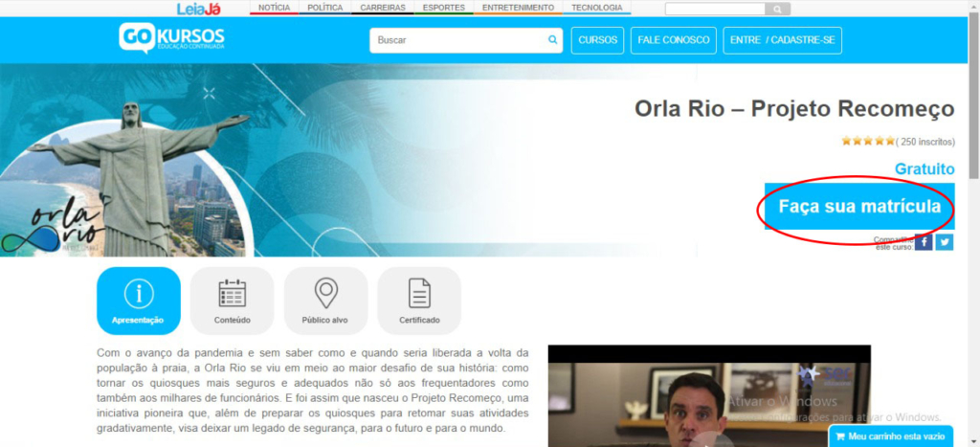This screenshot has height=447, width=980.
Task: Open the ESPORTES menu item
Action: click(x=444, y=8)
